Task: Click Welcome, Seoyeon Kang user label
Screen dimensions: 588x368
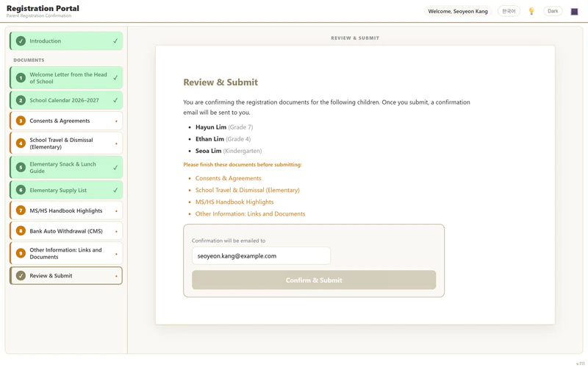Action: (x=458, y=11)
